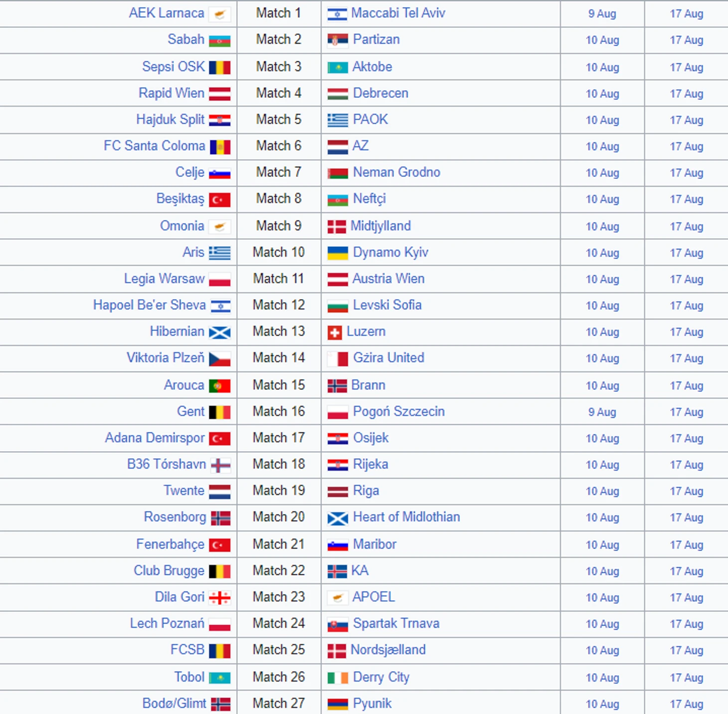Open the Maccabi Tel Aviv team link
Image resolution: width=728 pixels, height=714 pixels.
tap(397, 13)
